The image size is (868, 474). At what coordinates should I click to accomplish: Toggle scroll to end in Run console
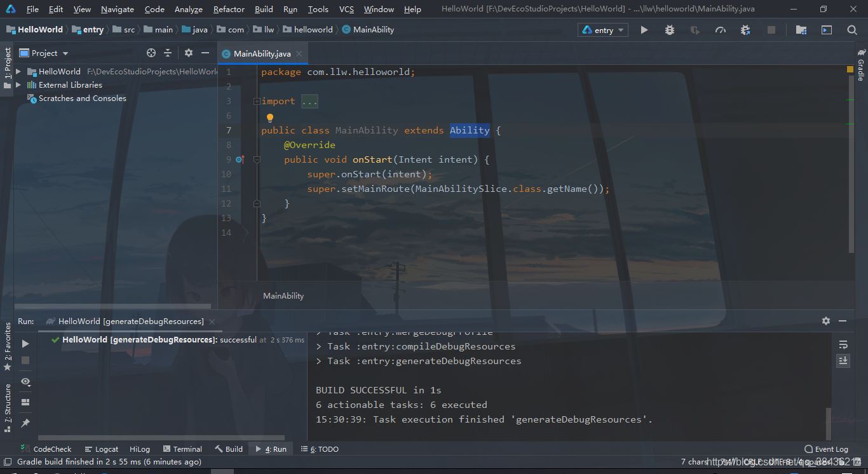[843, 360]
